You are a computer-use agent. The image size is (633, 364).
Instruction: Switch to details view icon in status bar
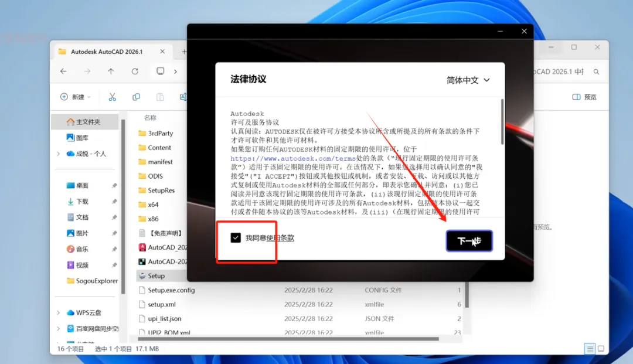(590, 349)
